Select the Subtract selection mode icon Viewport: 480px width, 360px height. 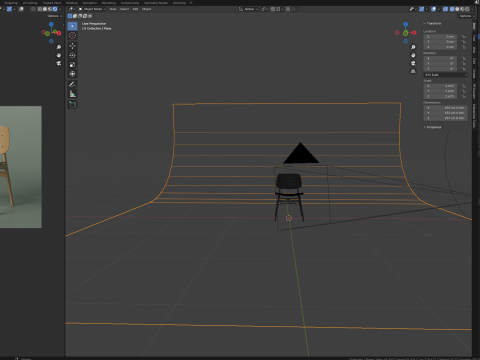coord(80,16)
